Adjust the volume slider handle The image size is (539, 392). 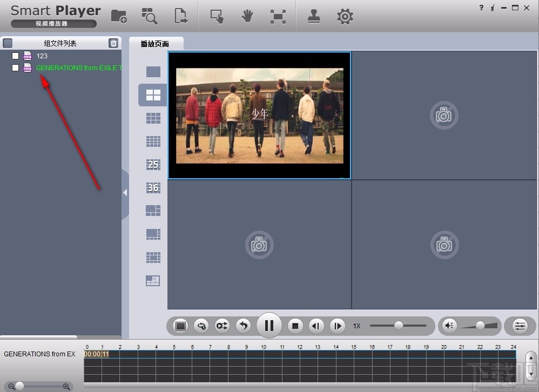click(x=480, y=325)
